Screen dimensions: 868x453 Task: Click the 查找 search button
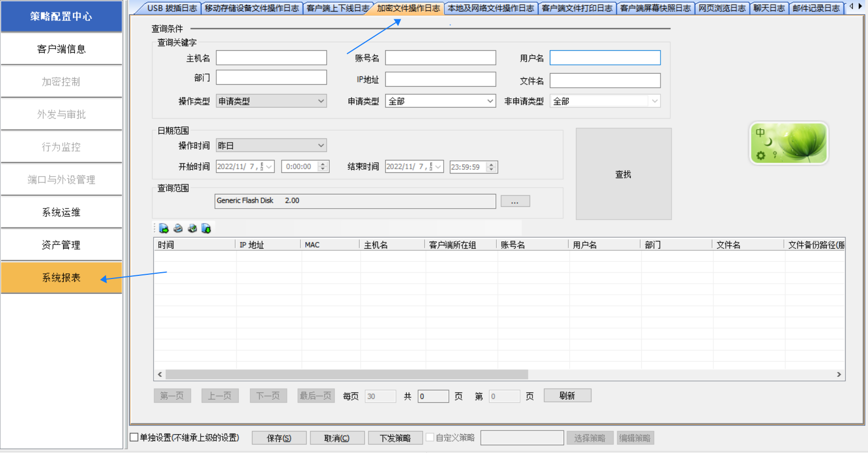tap(623, 174)
